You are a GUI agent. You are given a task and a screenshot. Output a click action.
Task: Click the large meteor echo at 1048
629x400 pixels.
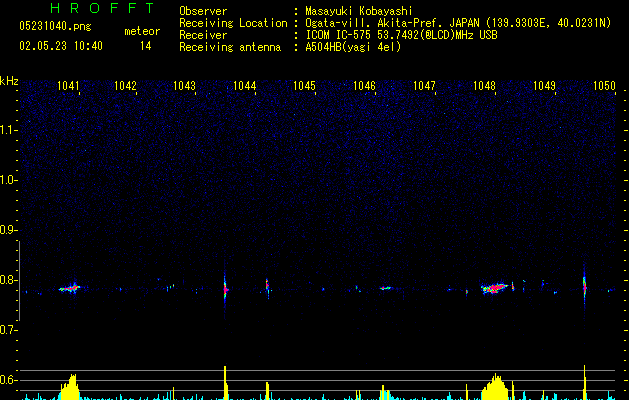click(x=495, y=288)
